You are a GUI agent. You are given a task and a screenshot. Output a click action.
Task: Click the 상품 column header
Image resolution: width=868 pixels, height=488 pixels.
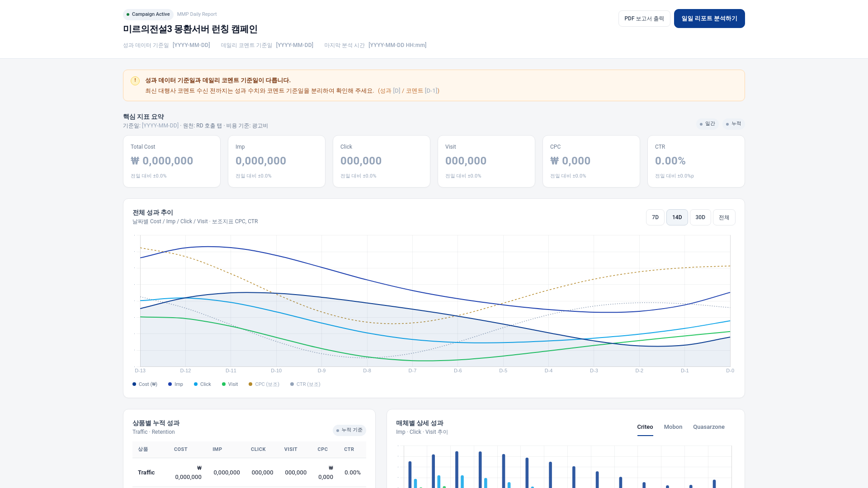[x=143, y=450]
